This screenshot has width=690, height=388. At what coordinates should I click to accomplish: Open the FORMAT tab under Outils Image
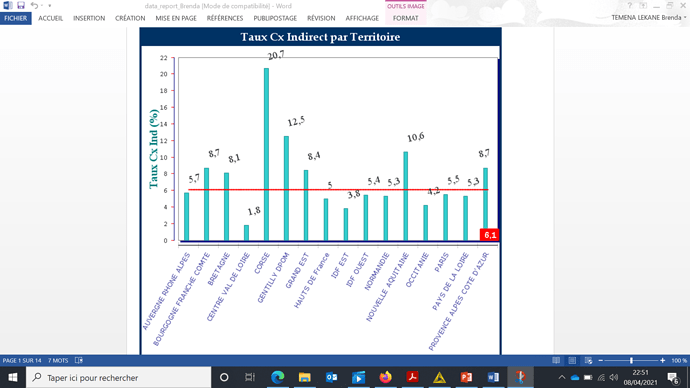pos(405,18)
